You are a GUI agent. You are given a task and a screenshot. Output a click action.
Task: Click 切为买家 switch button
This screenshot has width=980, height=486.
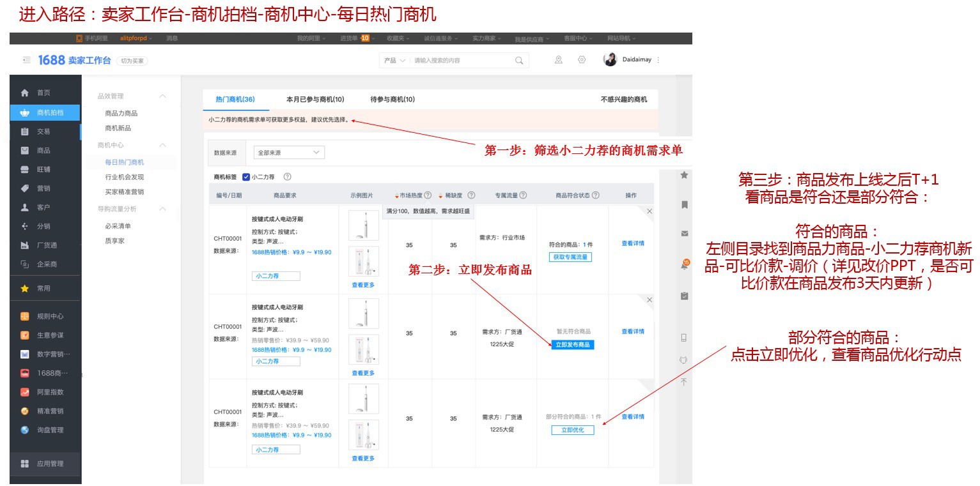coord(132,61)
